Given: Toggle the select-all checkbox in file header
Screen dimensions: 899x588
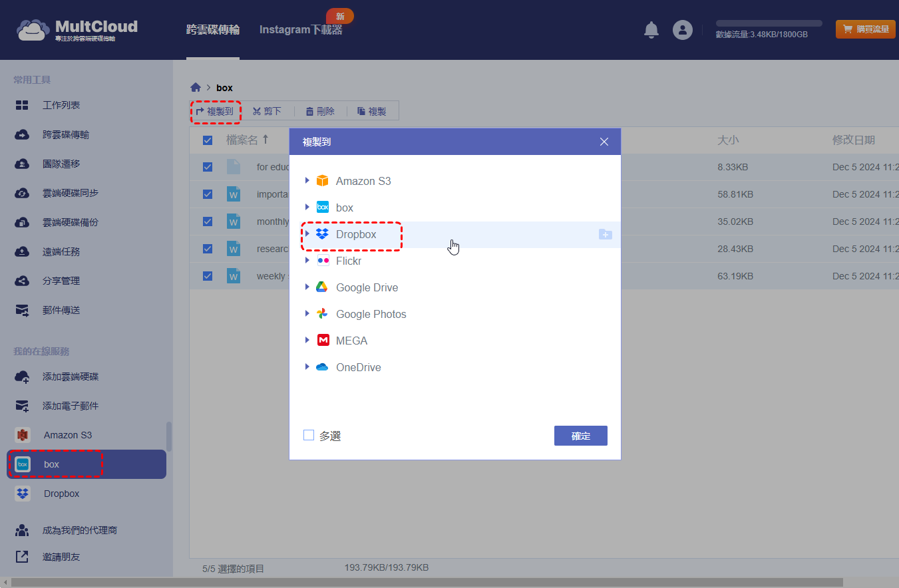Looking at the screenshot, I should [x=208, y=140].
